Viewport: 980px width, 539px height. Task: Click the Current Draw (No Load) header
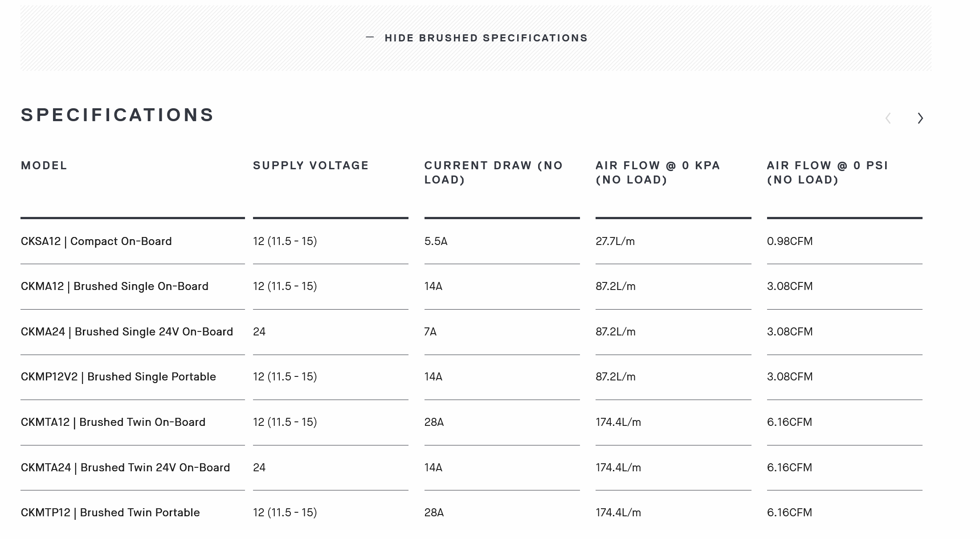point(494,173)
